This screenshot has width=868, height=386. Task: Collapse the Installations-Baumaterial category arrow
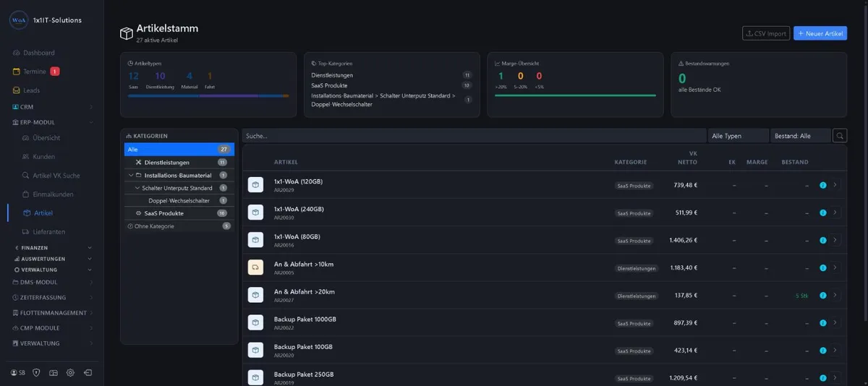[130, 176]
